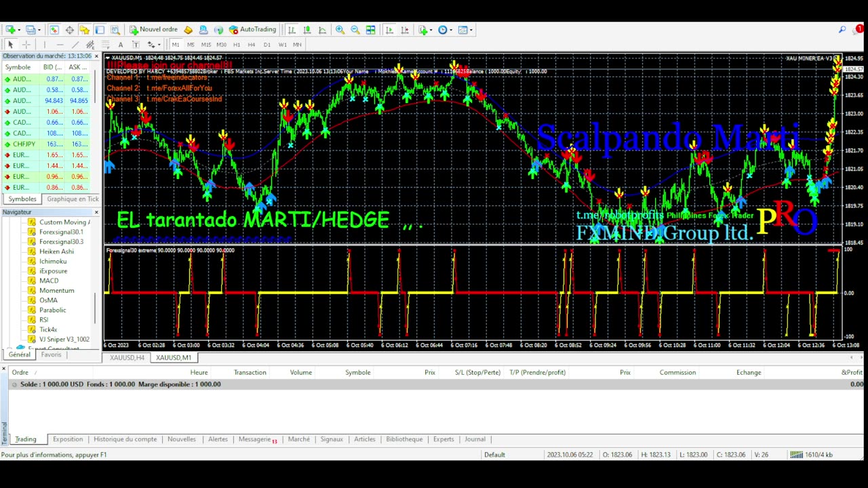Image resolution: width=868 pixels, height=488 pixels.
Task: Sort orders by the Commission column
Action: pyautogui.click(x=677, y=372)
